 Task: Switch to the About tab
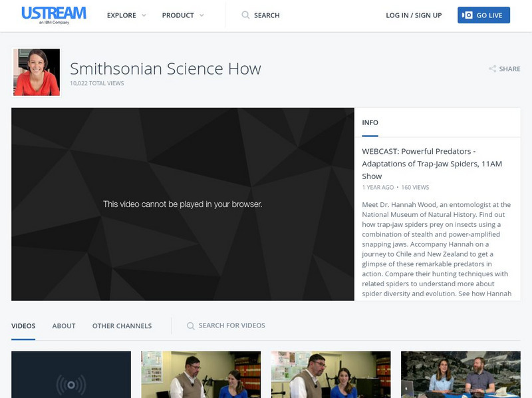64,326
